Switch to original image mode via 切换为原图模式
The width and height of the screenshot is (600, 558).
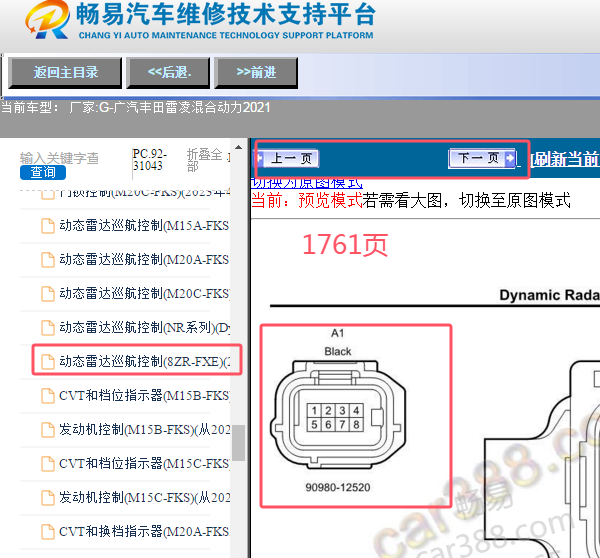pos(307,183)
